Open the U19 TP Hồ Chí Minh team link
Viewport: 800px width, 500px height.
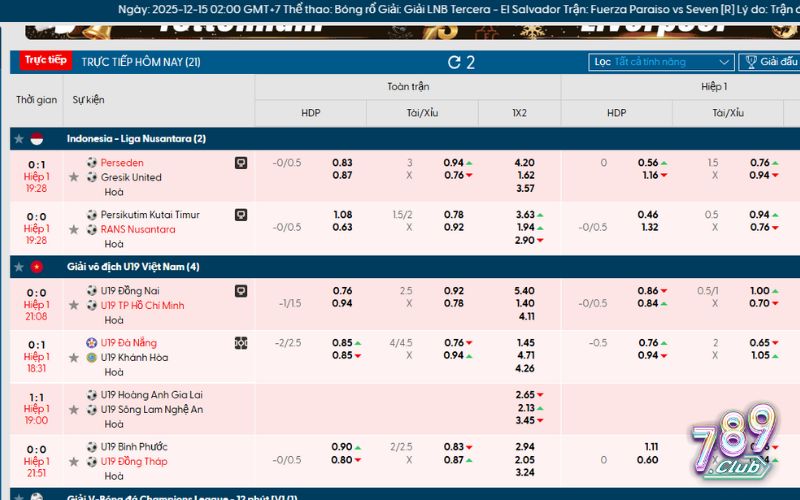click(142, 305)
